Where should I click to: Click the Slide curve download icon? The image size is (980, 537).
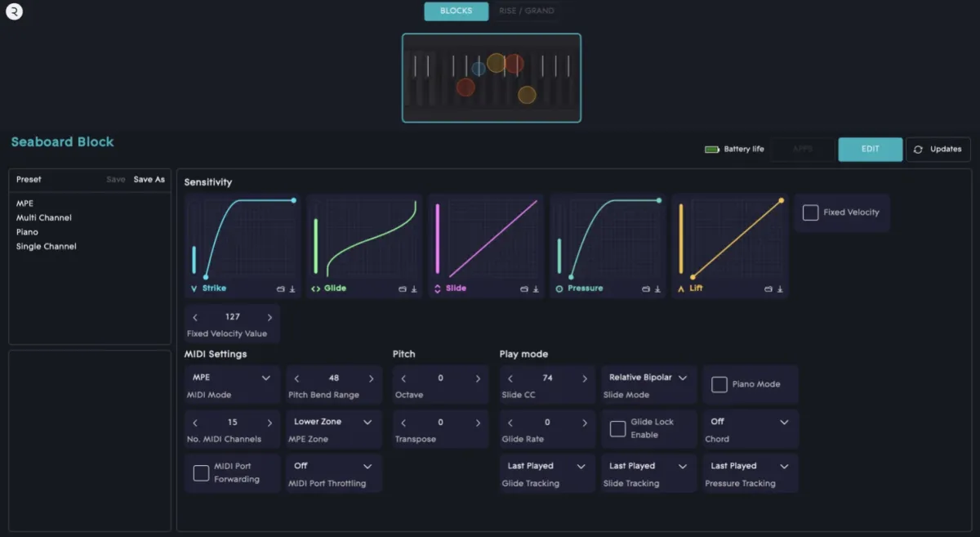coord(536,289)
